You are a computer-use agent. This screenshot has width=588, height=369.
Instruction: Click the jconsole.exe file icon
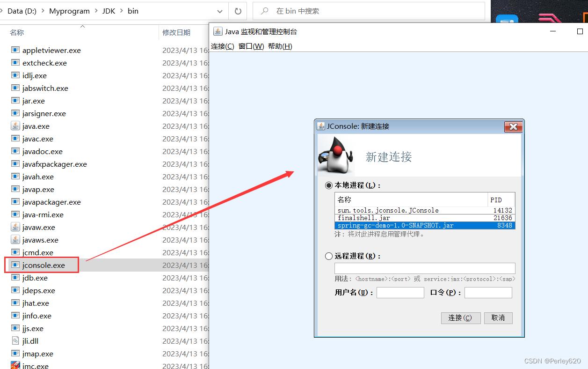pos(15,265)
